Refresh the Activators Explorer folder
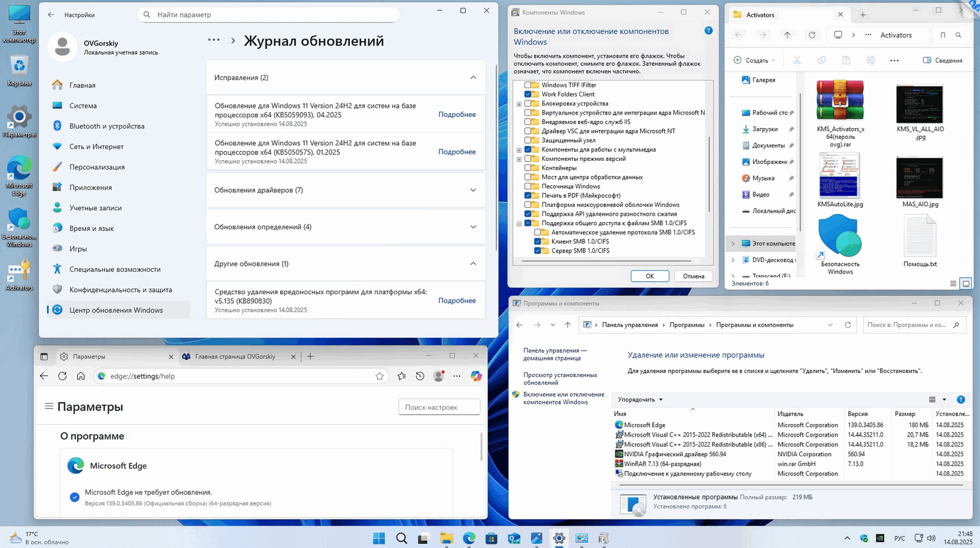The height and width of the screenshot is (548, 980). coord(812,35)
